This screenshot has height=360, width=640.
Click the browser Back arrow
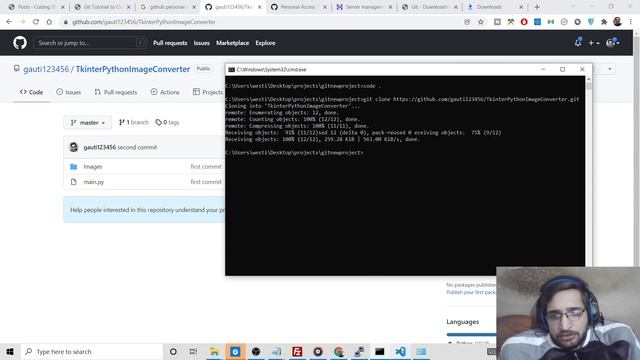[x=9, y=22]
